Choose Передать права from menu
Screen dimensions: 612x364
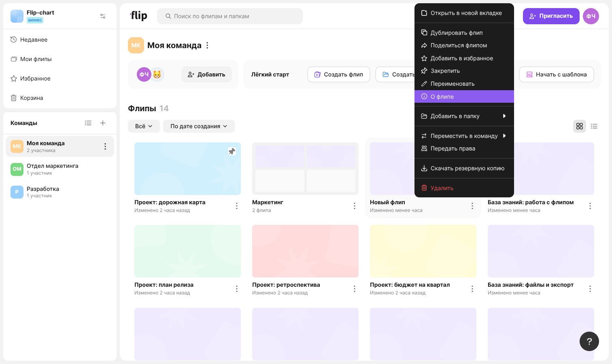tap(464, 148)
